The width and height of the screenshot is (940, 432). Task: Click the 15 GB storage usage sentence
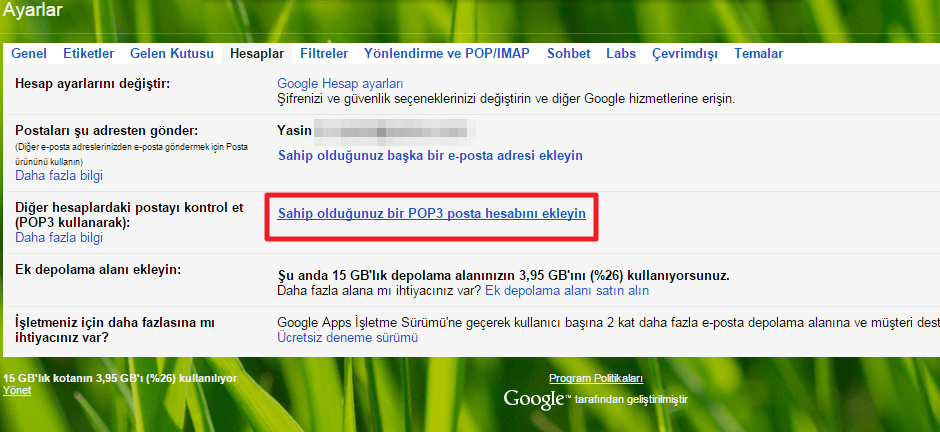tap(503, 276)
